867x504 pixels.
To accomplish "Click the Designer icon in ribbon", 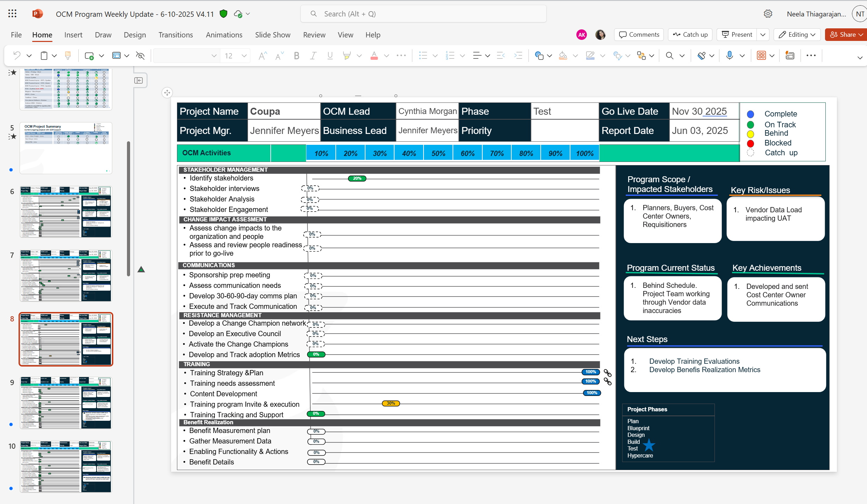I will [790, 56].
